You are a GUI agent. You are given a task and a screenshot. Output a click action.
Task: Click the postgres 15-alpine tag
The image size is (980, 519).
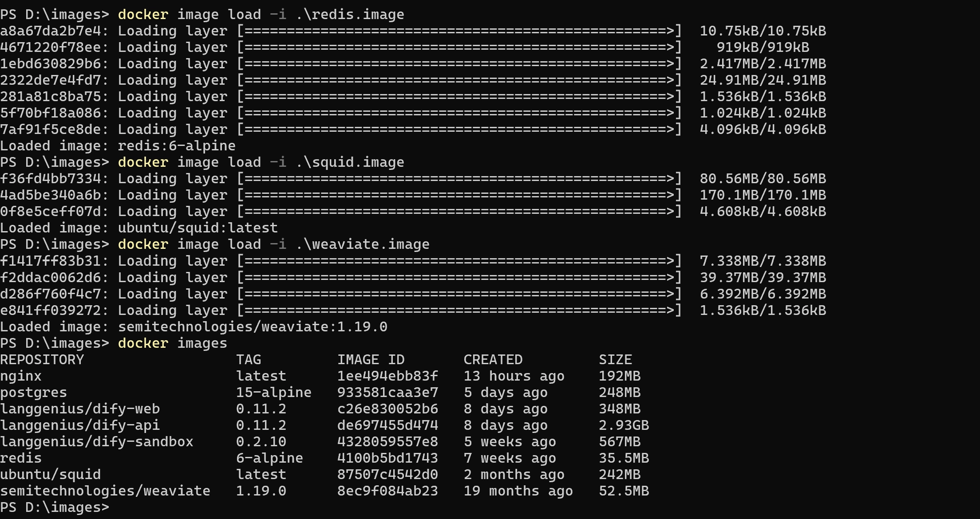(273, 393)
